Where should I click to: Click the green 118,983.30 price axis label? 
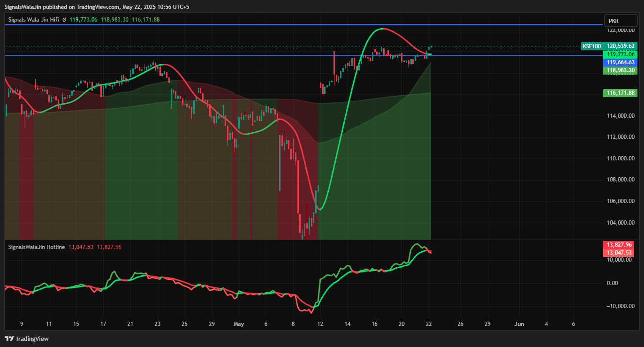coord(620,70)
